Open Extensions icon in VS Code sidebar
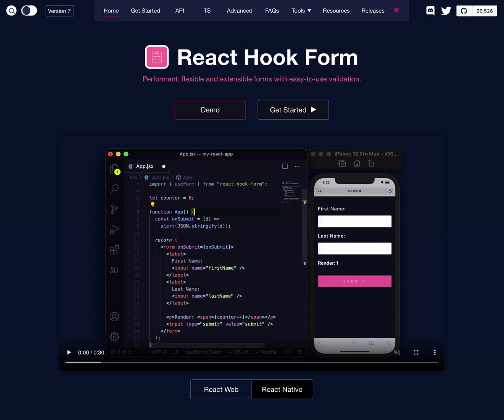This screenshot has width=504, height=420. tap(114, 250)
